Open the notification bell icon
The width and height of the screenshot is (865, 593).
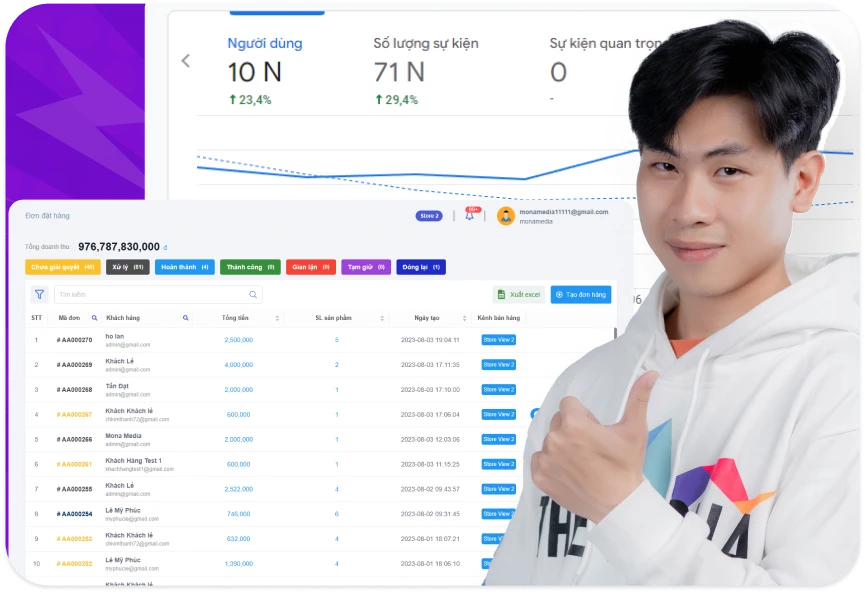point(469,216)
